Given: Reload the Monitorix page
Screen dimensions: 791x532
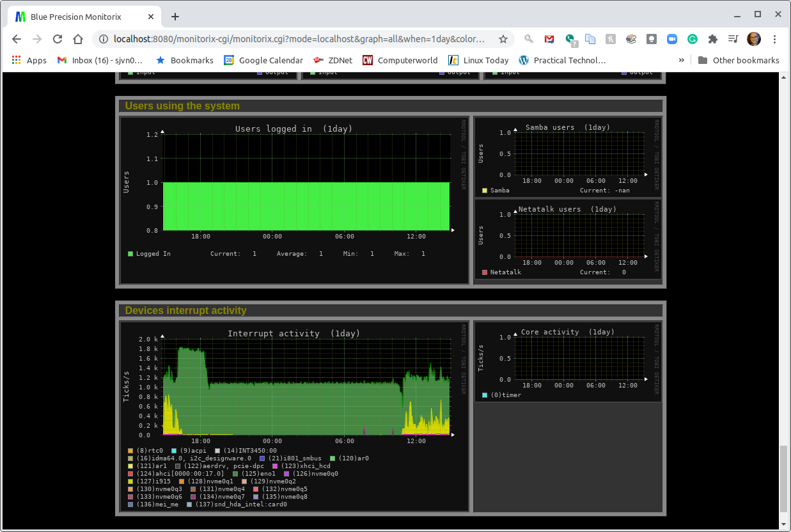Looking at the screenshot, I should (x=58, y=39).
